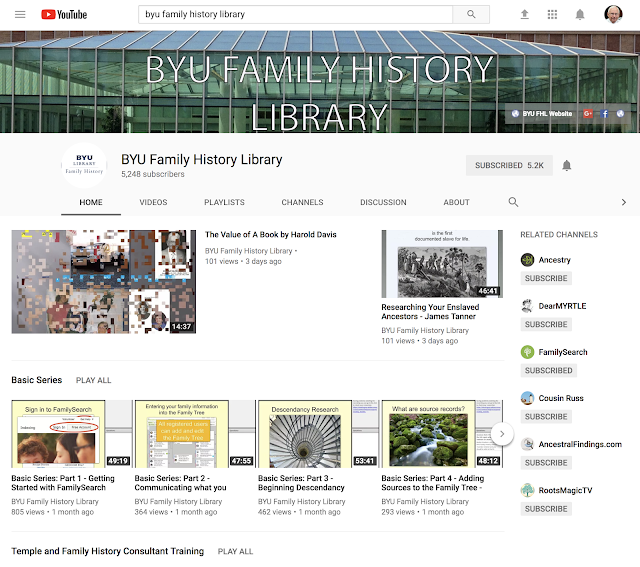Image resolution: width=640 pixels, height=567 pixels.
Task: Open the hamburger guide menu
Action: click(20, 15)
